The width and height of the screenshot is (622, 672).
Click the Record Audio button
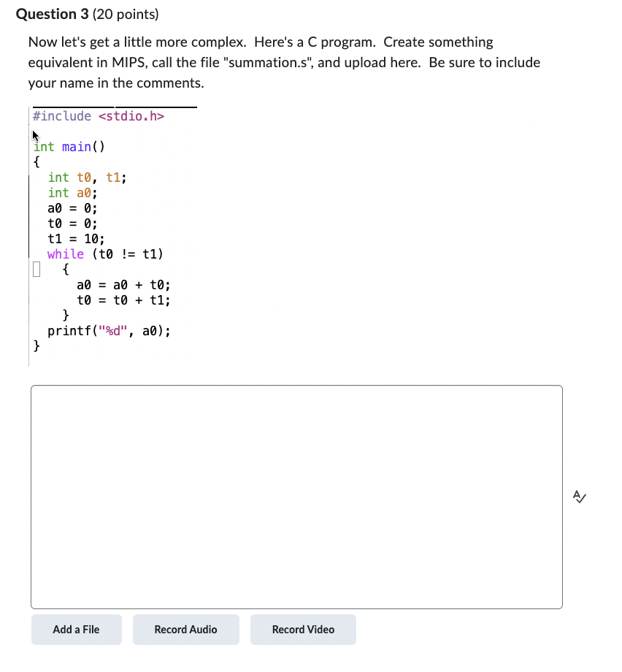(185, 629)
